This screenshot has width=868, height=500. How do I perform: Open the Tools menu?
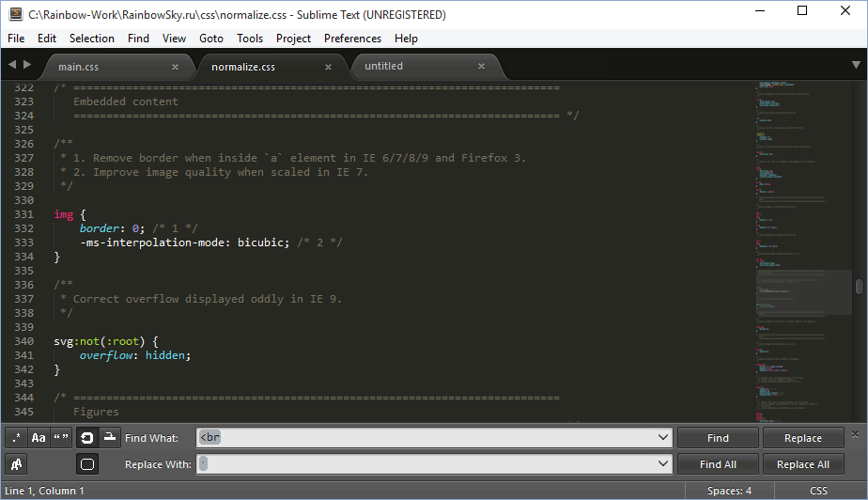(x=250, y=39)
